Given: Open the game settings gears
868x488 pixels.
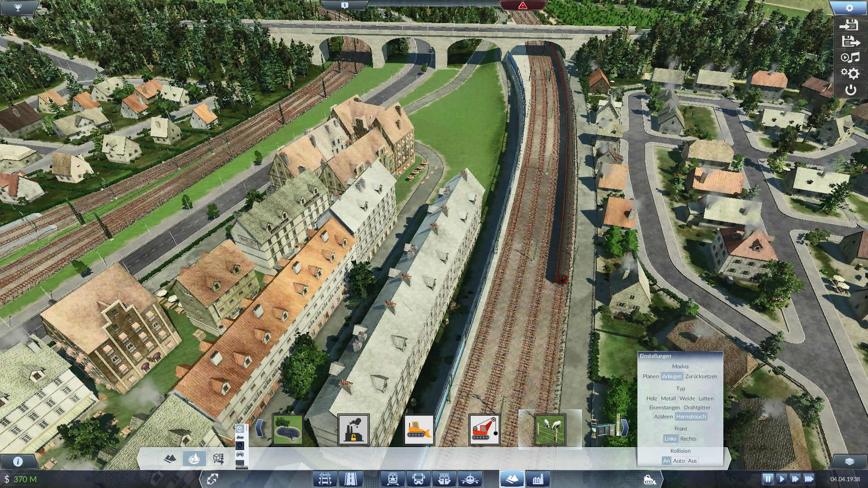Looking at the screenshot, I should (850, 74).
